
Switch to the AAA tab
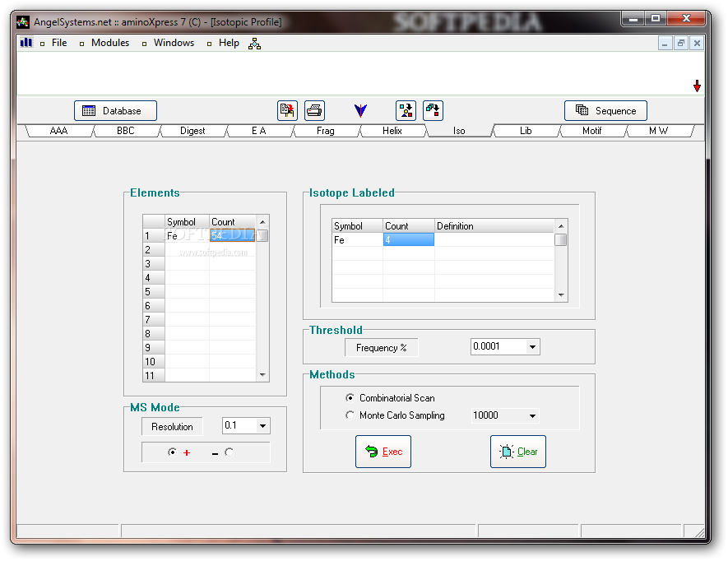(59, 131)
